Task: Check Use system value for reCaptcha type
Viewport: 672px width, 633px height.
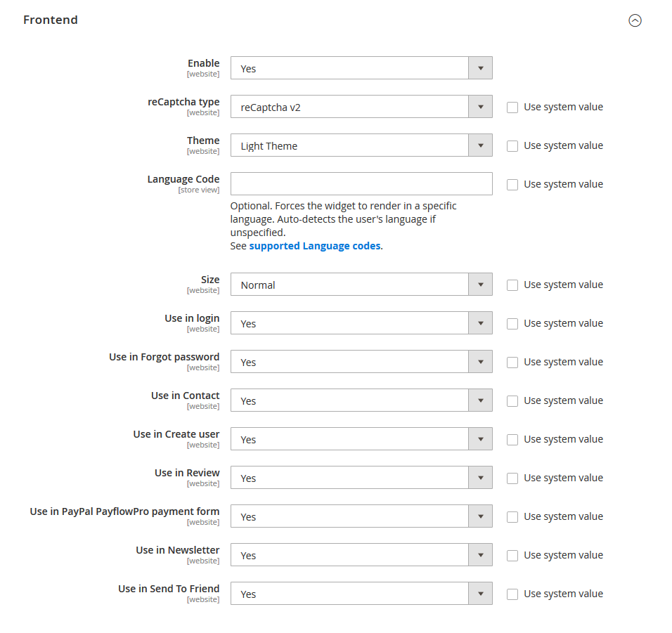Action: [x=512, y=107]
